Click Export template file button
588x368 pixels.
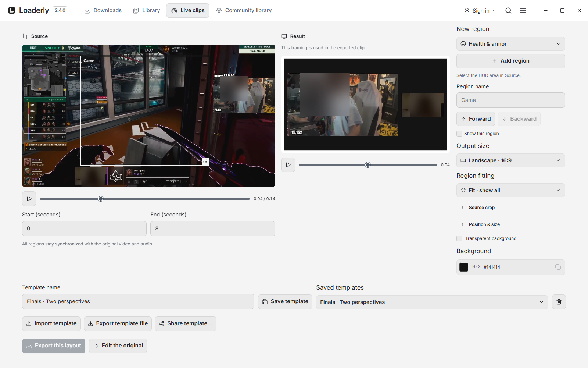click(x=118, y=324)
